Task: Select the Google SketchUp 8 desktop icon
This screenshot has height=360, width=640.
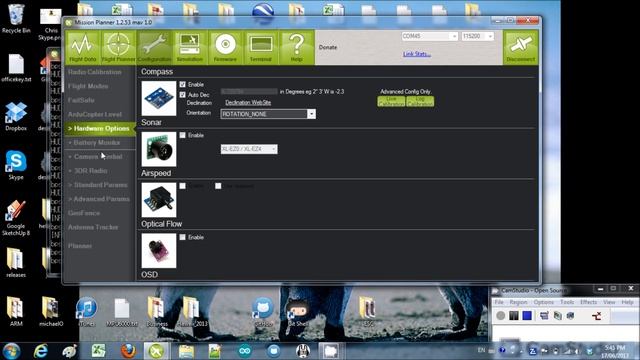Action: coord(16,218)
